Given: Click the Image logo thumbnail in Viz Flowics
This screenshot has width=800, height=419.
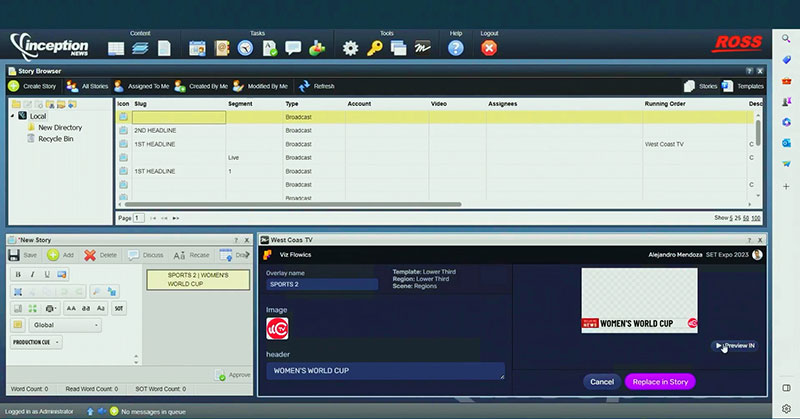Looking at the screenshot, I should pyautogui.click(x=277, y=329).
